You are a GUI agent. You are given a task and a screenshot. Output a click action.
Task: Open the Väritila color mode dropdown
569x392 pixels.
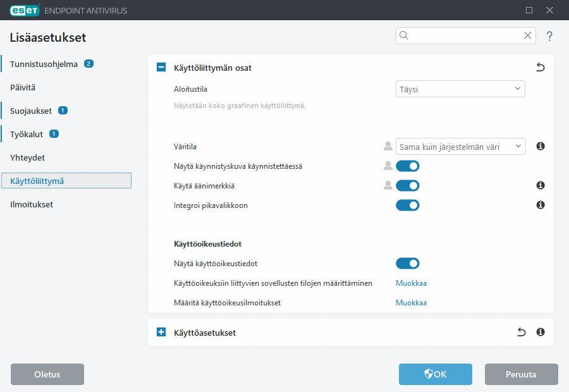460,147
